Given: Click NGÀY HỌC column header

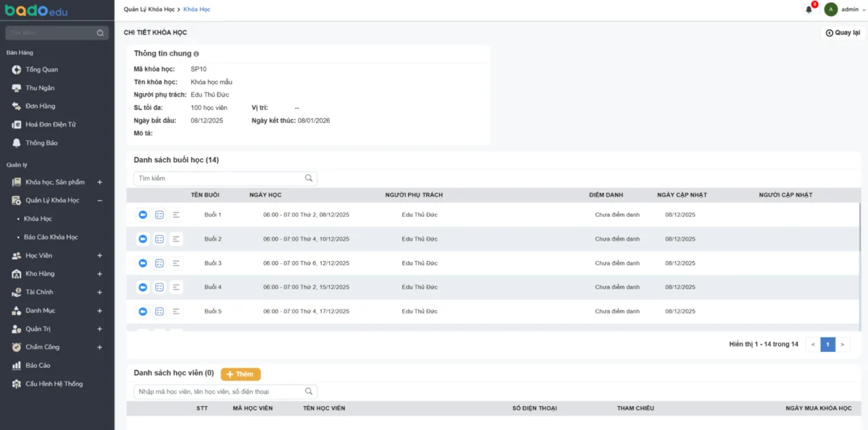Looking at the screenshot, I should tap(265, 195).
